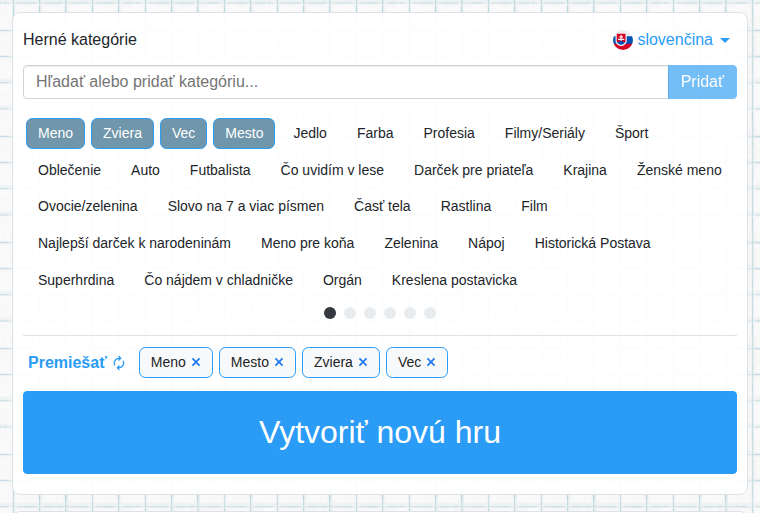Screen dimensions: 760x513
Task: Pick the Historická Postava category
Action: (592, 243)
